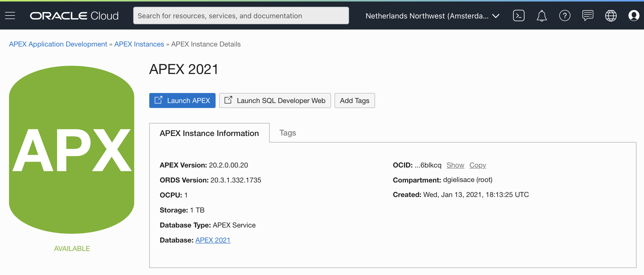Launch SQL Developer Web

(x=275, y=100)
